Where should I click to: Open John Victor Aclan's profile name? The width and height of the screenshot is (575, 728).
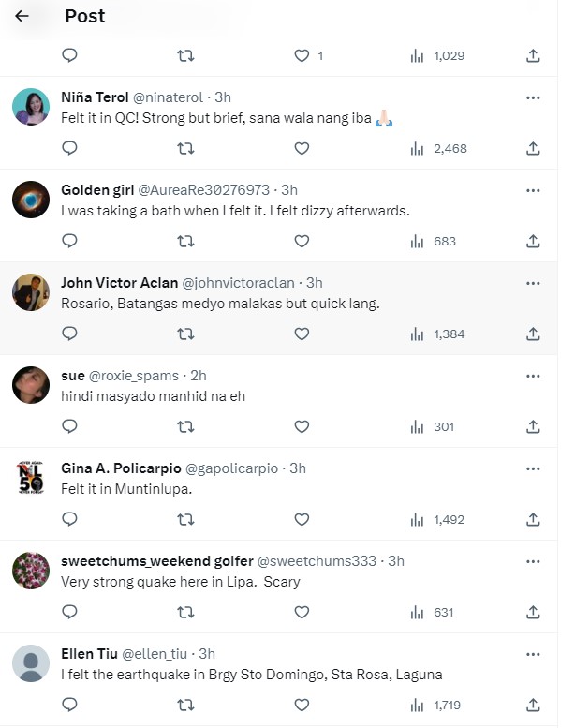[118, 283]
